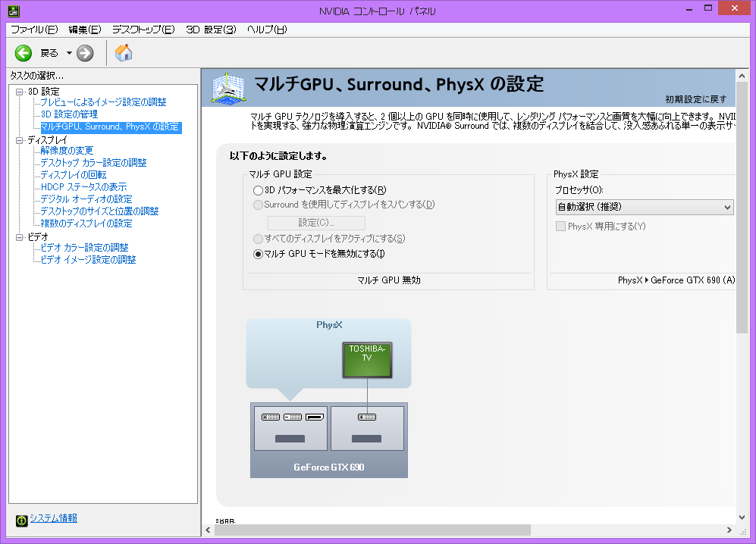Open ディスプレイの回転 task
Viewport: 756px width, 544px height.
tap(74, 174)
